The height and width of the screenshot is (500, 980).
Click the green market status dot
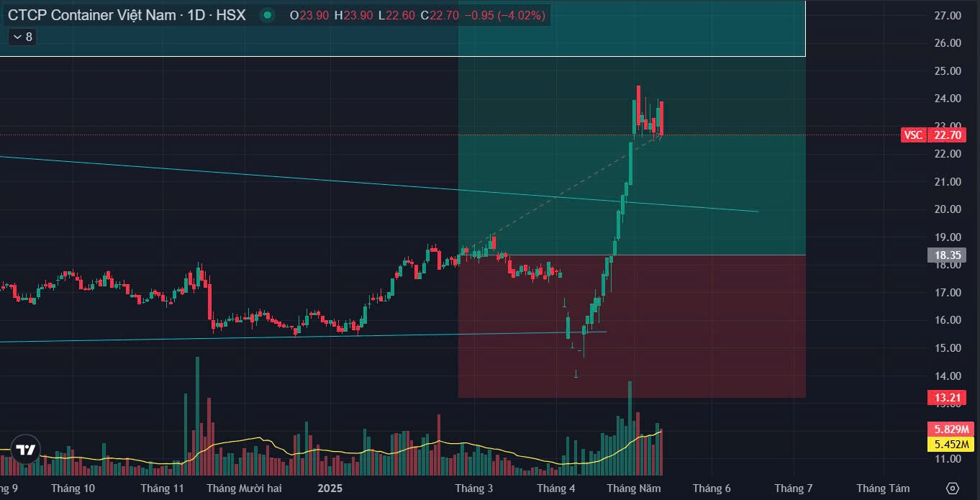pos(268,15)
